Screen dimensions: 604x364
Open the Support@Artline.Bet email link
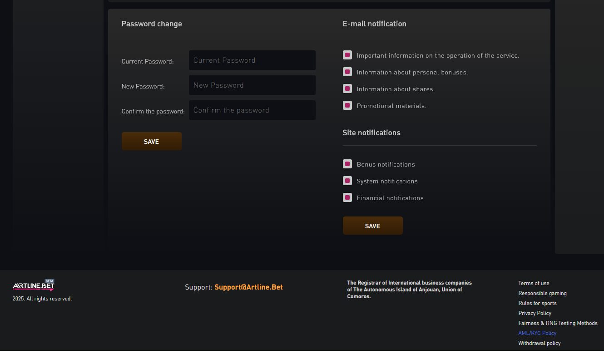[248, 287]
